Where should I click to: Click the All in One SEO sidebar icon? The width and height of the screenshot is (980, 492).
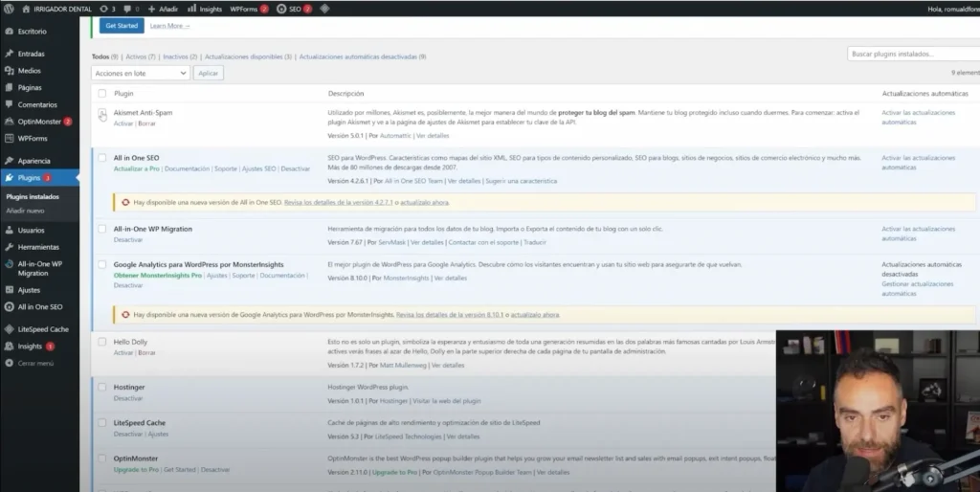pos(9,307)
